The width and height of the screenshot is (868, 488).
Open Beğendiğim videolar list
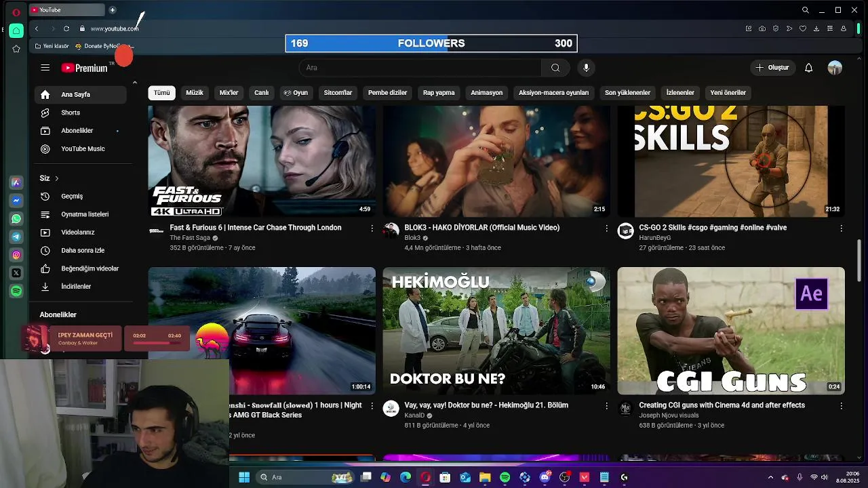coord(81,268)
